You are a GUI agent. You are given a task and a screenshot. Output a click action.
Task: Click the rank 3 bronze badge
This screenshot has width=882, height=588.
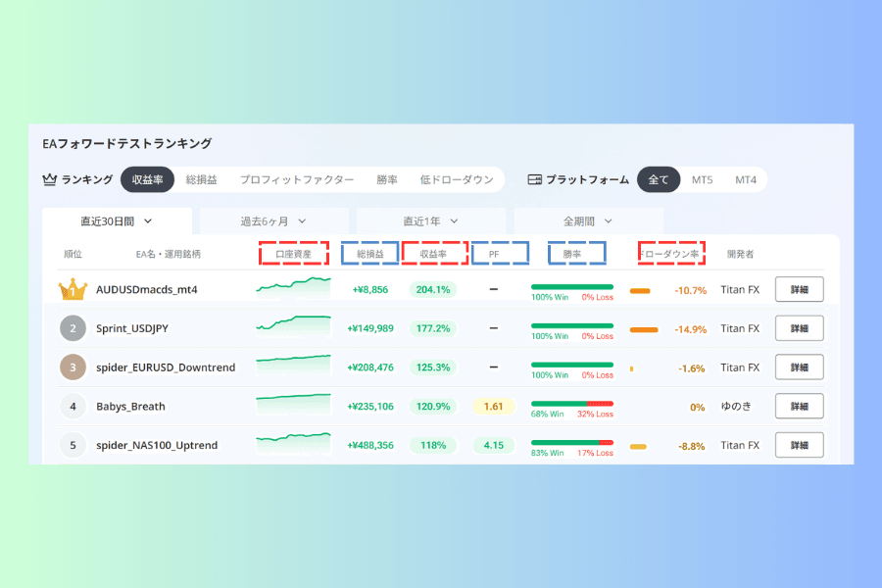(x=73, y=367)
